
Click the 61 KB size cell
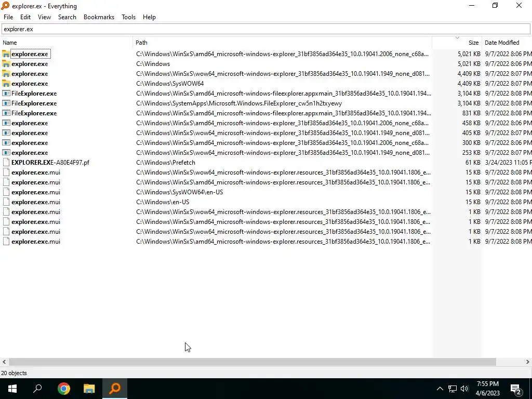point(473,163)
